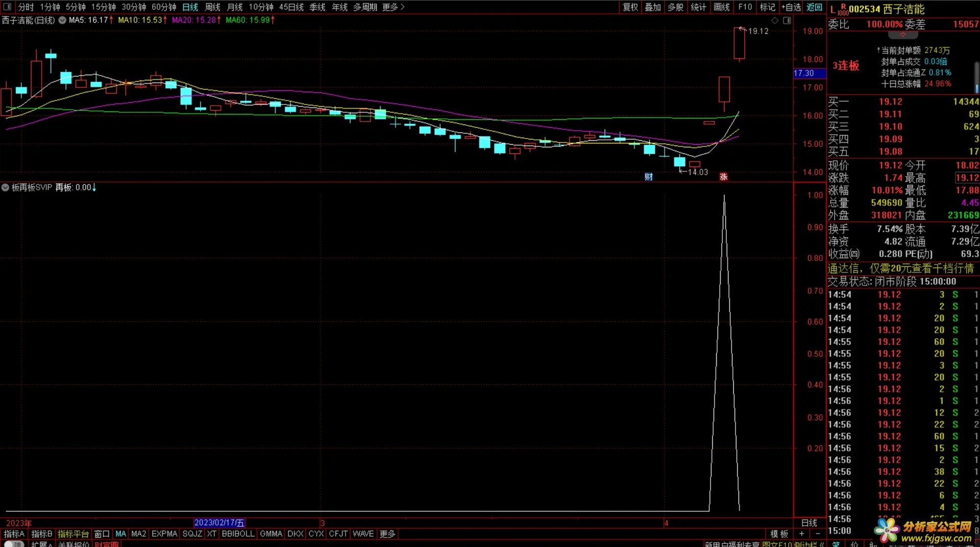The height and width of the screenshot is (547, 980).
Task: Expand the 更多 timeframe menu in top bar
Action: point(394,7)
